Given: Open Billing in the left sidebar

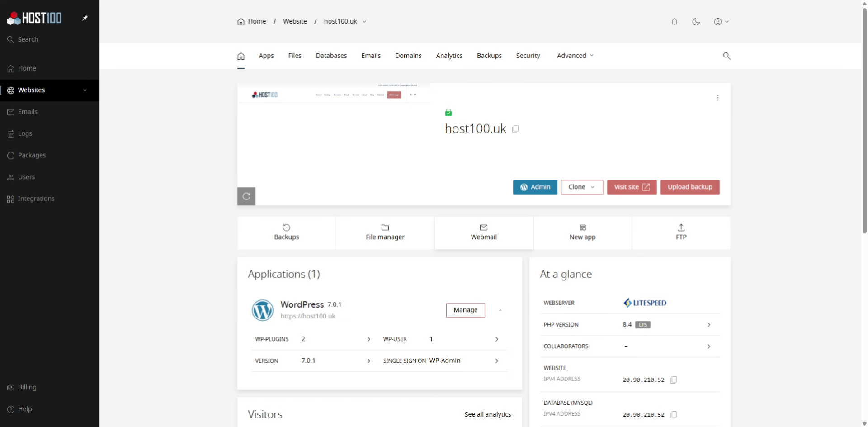Looking at the screenshot, I should tap(50, 387).
